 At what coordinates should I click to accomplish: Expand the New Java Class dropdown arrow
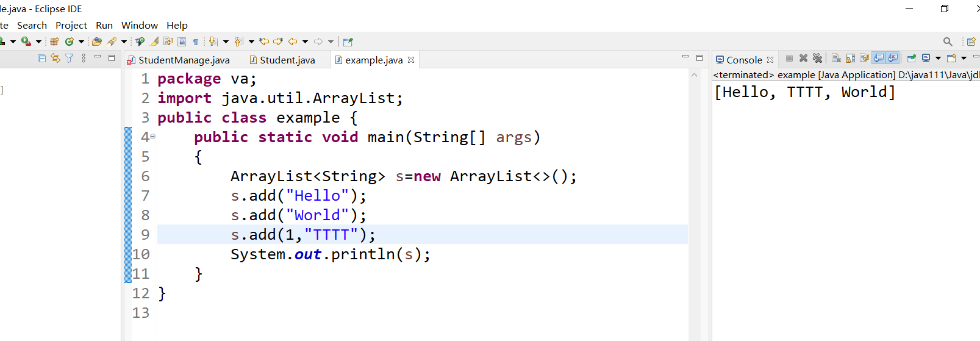81,41
